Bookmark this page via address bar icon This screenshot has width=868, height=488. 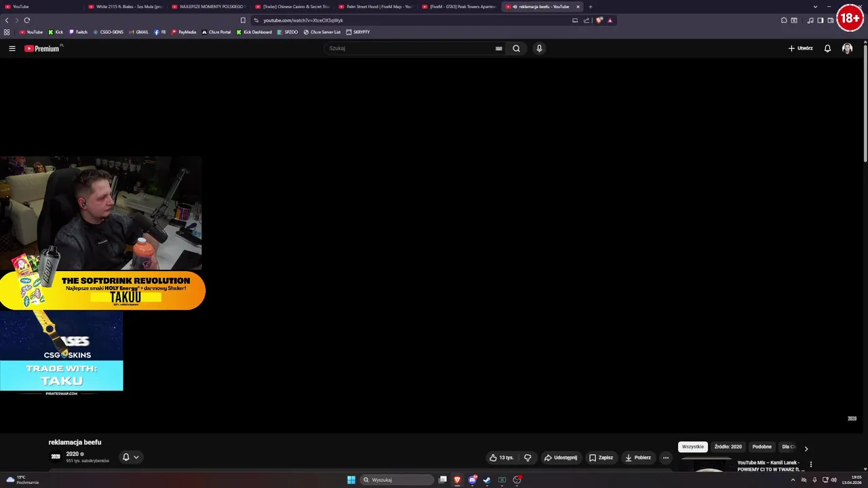pos(243,20)
